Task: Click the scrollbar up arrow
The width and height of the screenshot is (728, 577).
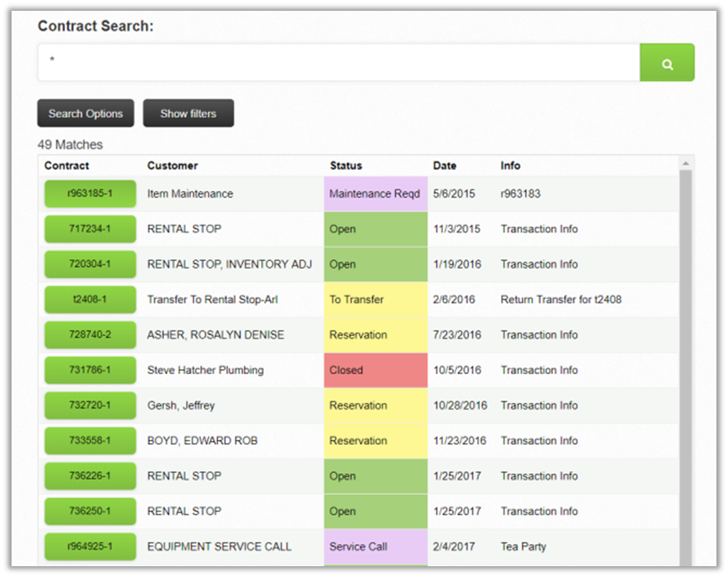Action: click(685, 163)
